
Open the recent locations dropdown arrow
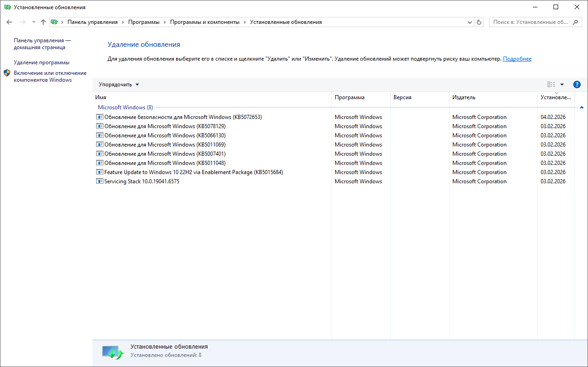pos(34,22)
